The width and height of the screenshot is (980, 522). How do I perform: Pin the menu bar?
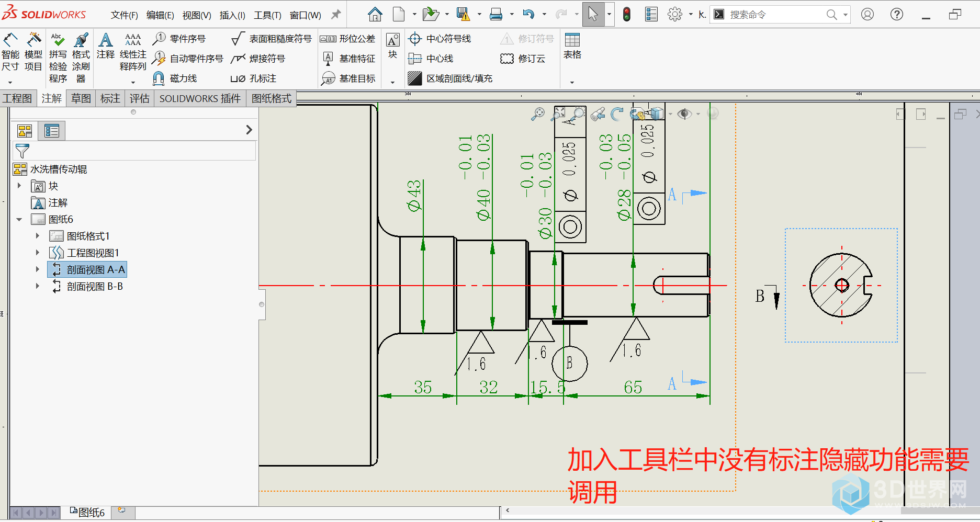336,15
